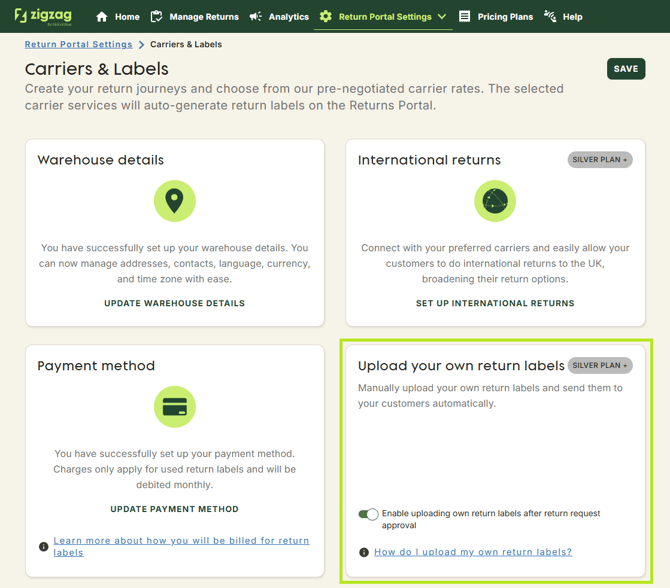Open the billing for return labels link
The image size is (670, 588).
[181, 546]
